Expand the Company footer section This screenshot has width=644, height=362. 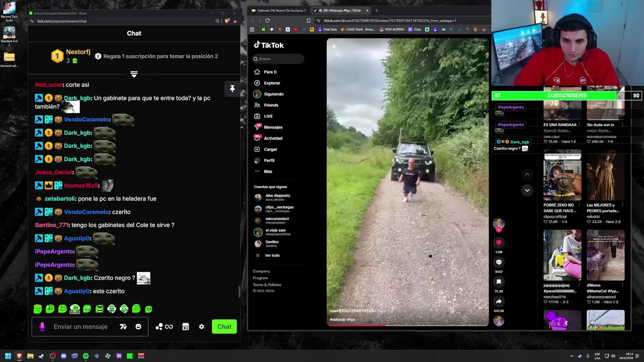pos(261,271)
